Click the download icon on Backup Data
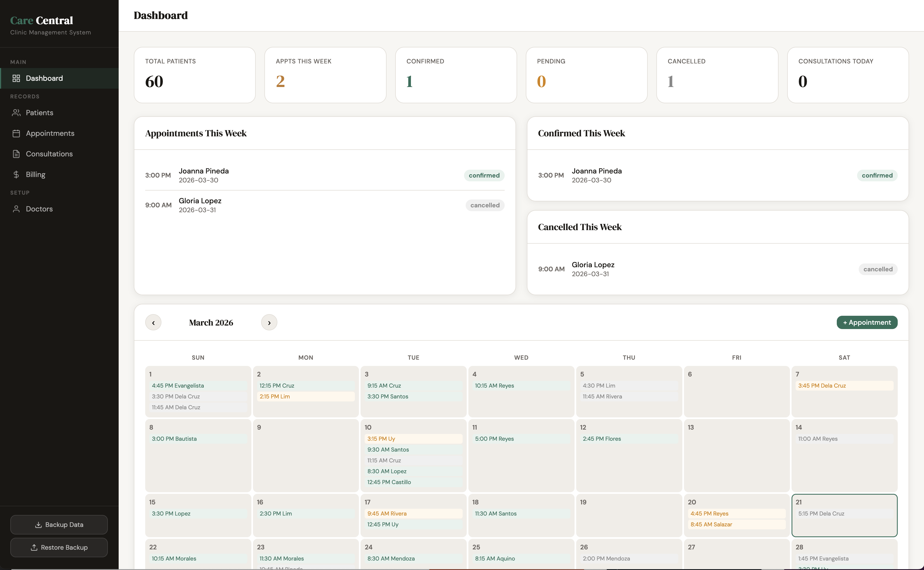924x570 pixels. tap(38, 525)
